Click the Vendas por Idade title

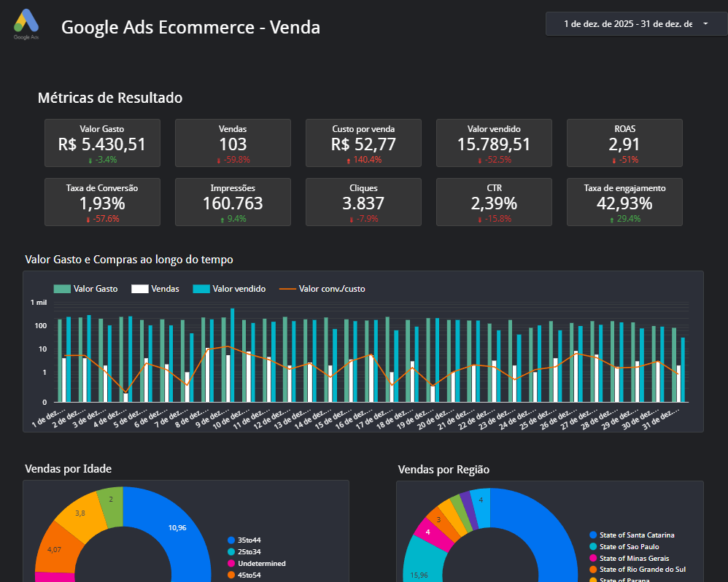tap(69, 469)
